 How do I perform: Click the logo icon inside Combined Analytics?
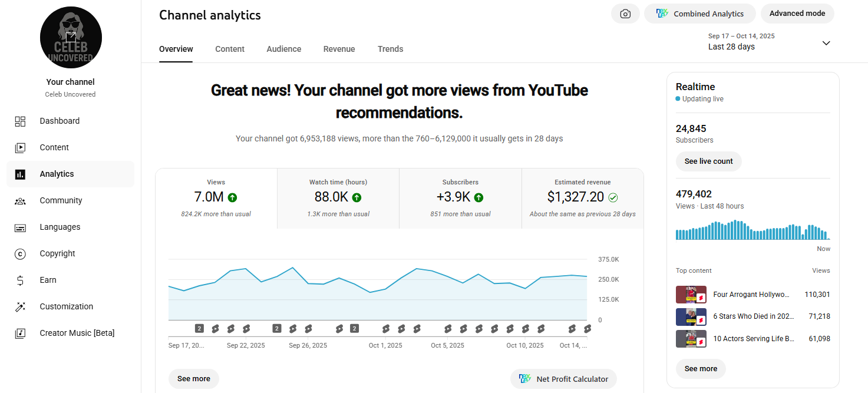pos(662,14)
